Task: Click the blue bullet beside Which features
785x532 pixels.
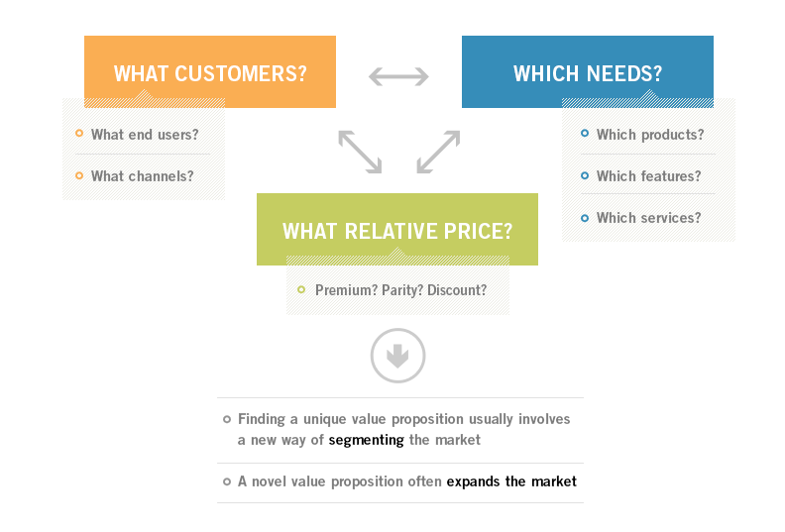Action: pos(585,175)
